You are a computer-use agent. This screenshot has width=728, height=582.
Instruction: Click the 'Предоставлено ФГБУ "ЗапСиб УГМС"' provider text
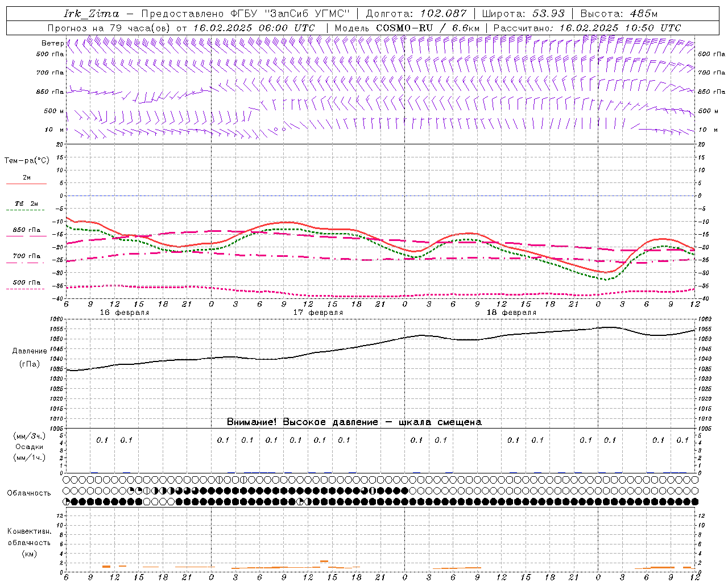(x=245, y=14)
